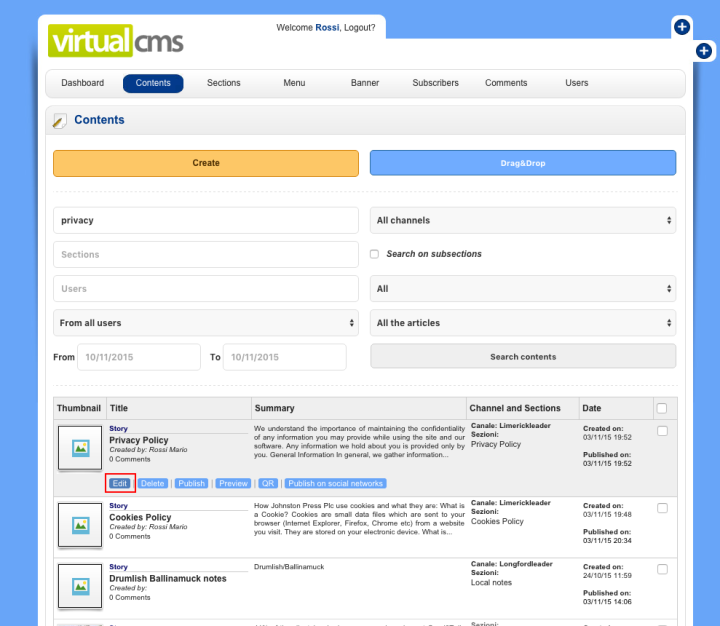Click Edit for the Privacy Policy

tap(120, 483)
